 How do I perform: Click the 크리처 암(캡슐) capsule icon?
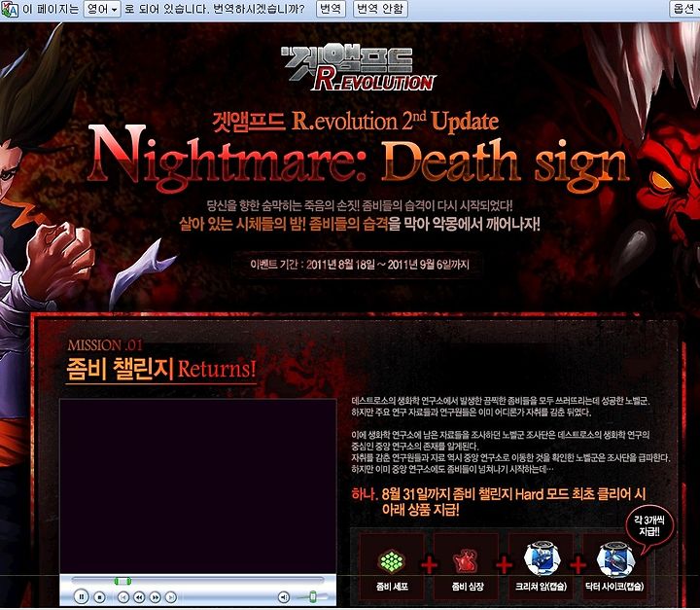(542, 558)
